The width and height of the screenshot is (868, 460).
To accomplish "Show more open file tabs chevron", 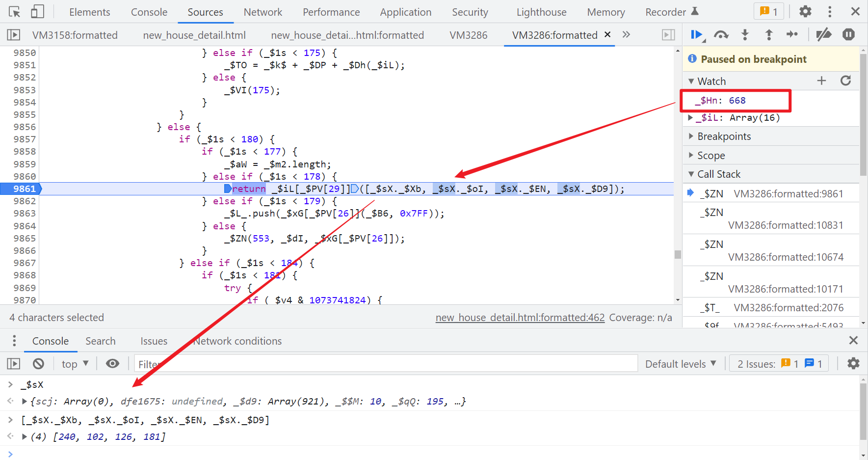I will pyautogui.click(x=626, y=34).
